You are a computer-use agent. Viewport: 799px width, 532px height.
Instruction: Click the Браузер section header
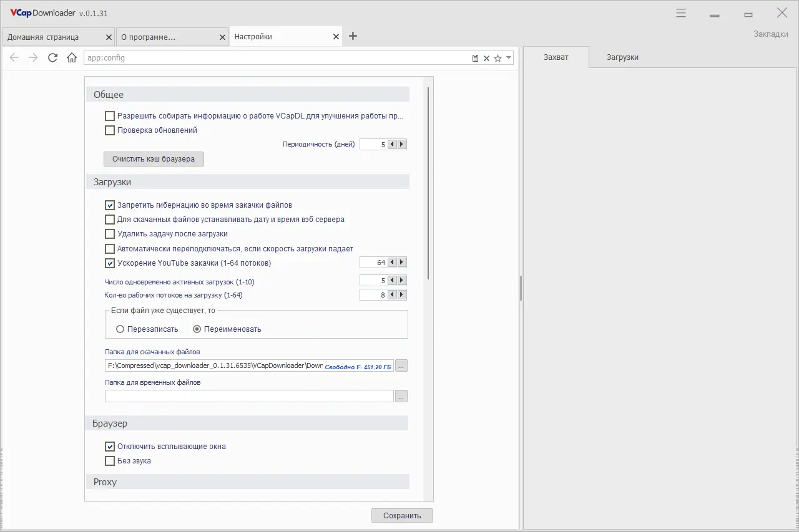[247, 423]
